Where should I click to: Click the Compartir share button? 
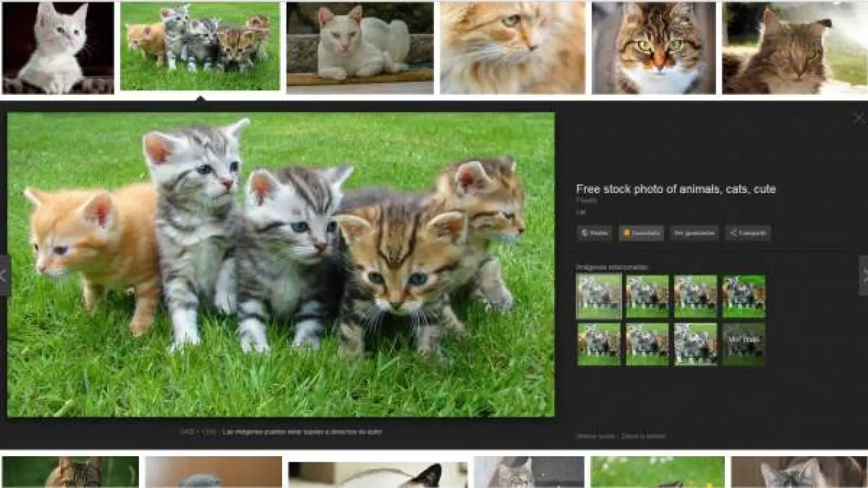[748, 233]
